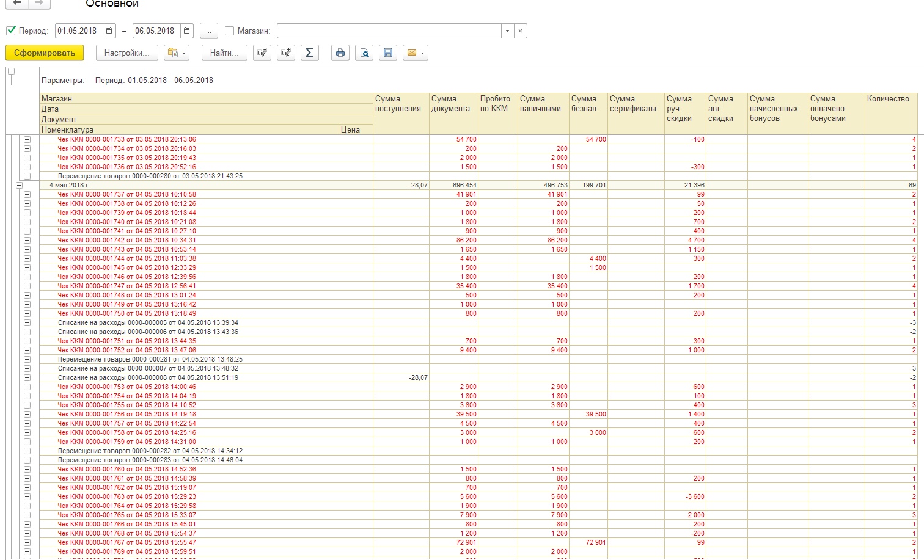The image size is (924, 560).
Task: Open the Магазин dropdown list
Action: [507, 31]
